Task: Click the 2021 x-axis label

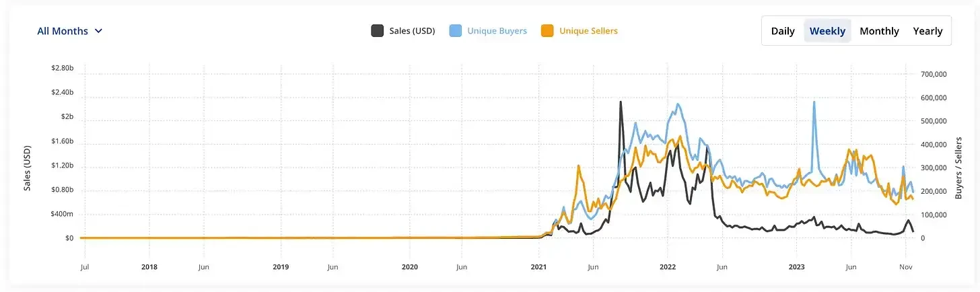Action: 539,266
